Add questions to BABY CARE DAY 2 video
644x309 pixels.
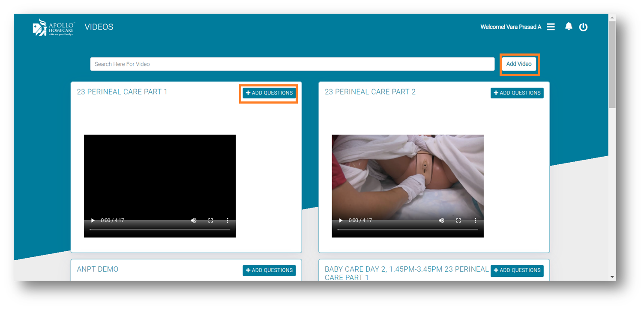[x=517, y=270]
